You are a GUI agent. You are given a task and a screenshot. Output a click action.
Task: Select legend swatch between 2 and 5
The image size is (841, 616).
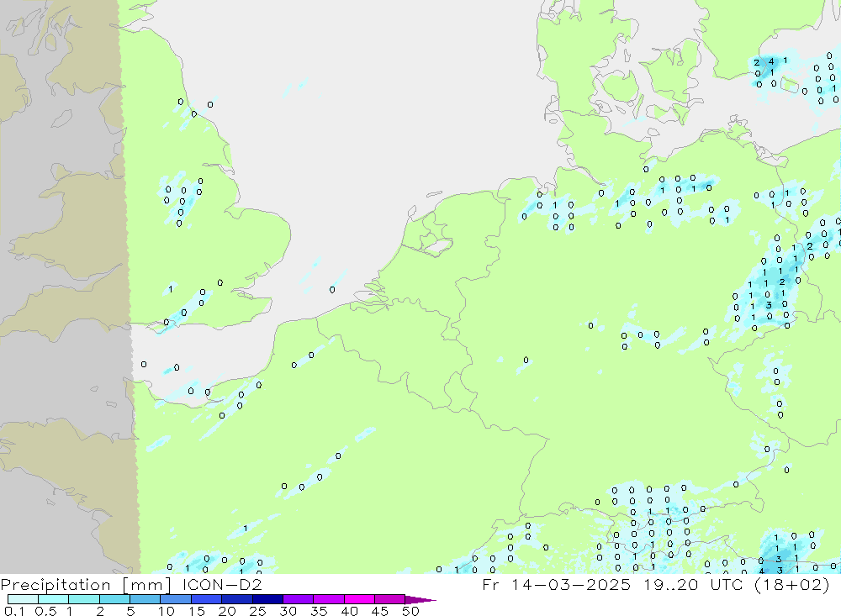pos(114,599)
